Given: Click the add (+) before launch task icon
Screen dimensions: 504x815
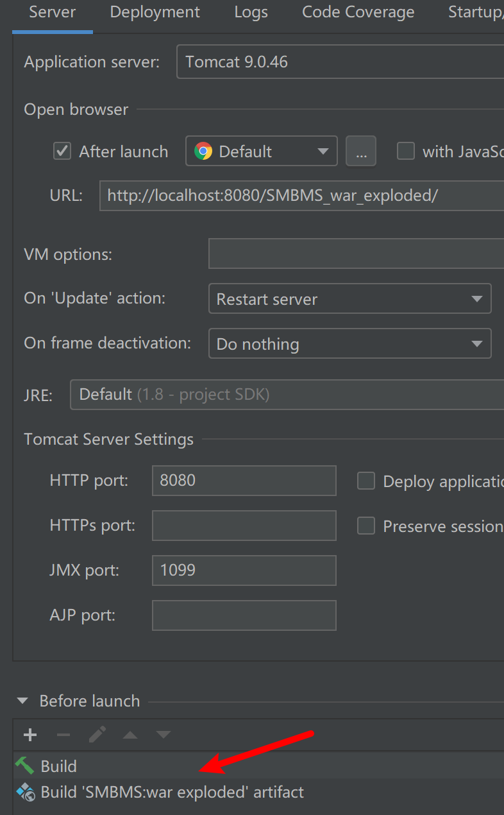Looking at the screenshot, I should 30,735.
